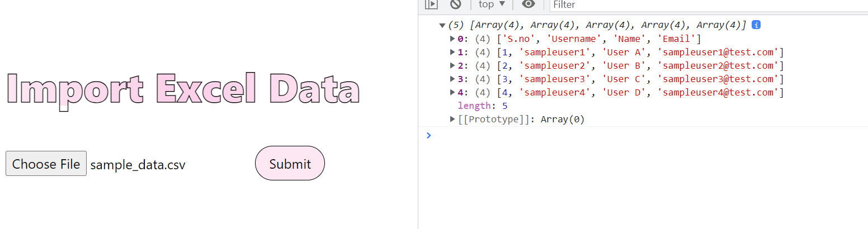The width and height of the screenshot is (868, 229).
Task: Click the sample_data.csv file name
Action: point(138,165)
